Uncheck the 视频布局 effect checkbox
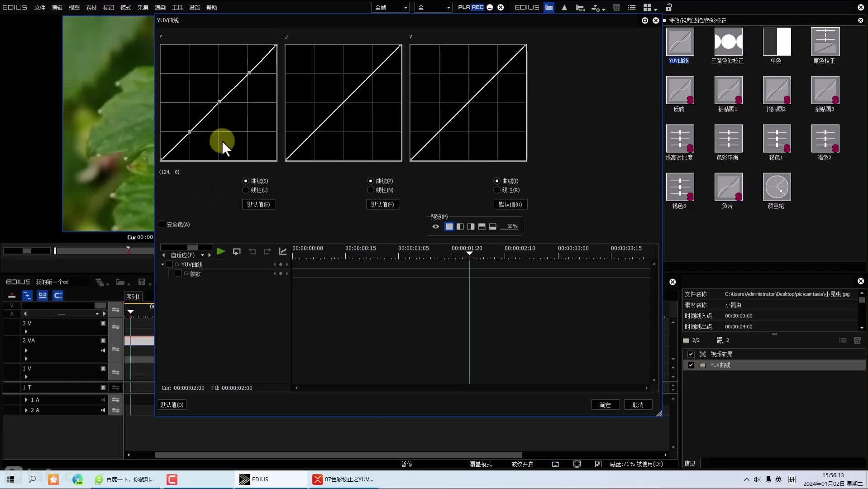 [x=691, y=354]
